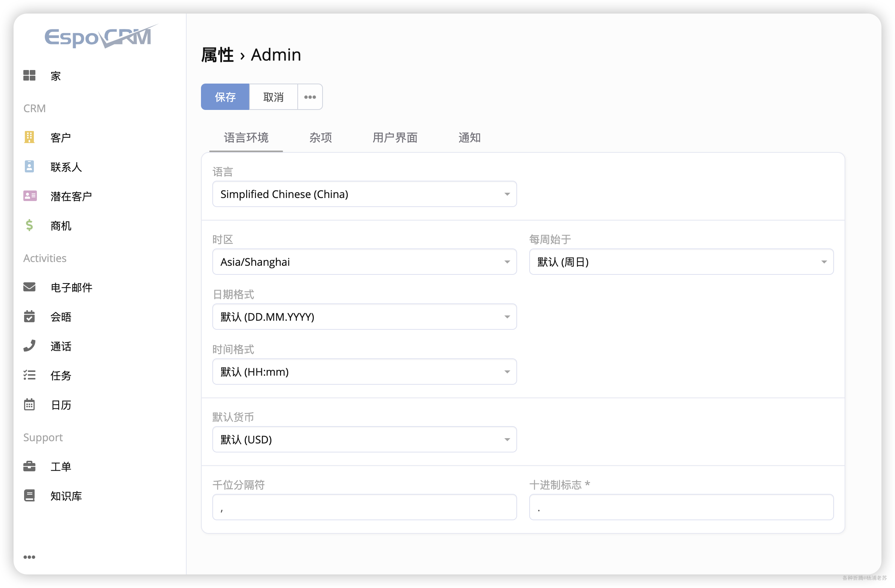
Task: Click the 保存 (Save) button
Action: click(x=226, y=96)
